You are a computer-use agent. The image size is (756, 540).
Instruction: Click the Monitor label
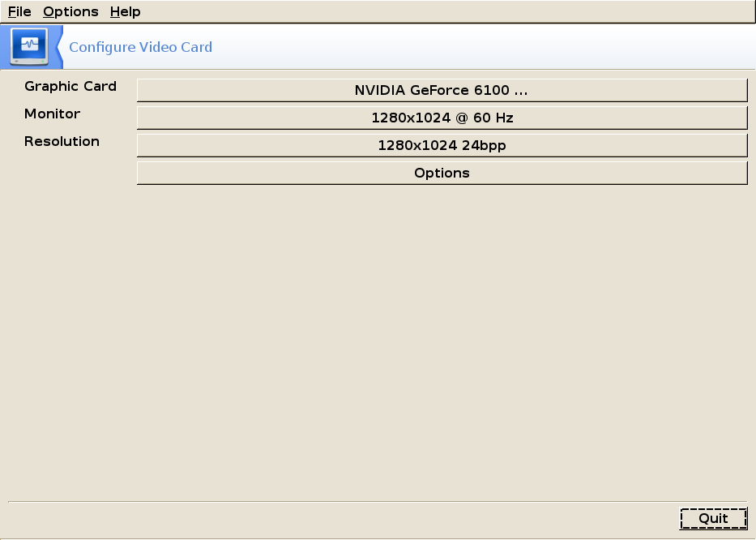52,114
